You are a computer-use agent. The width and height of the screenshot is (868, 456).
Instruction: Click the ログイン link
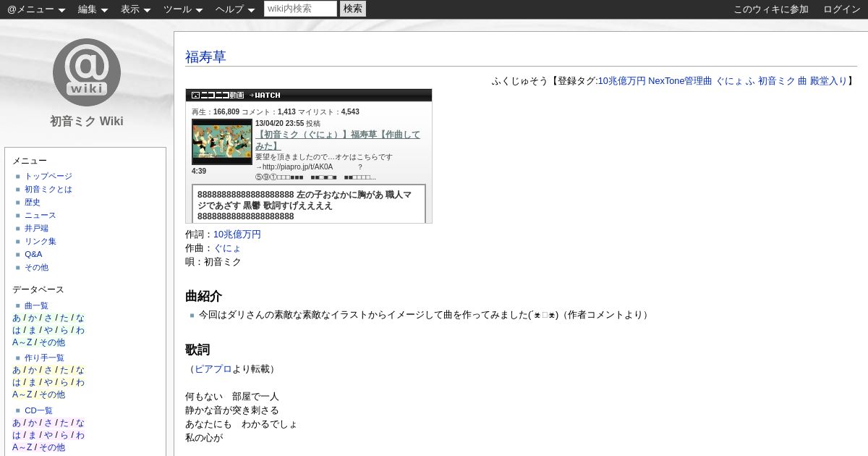click(842, 9)
